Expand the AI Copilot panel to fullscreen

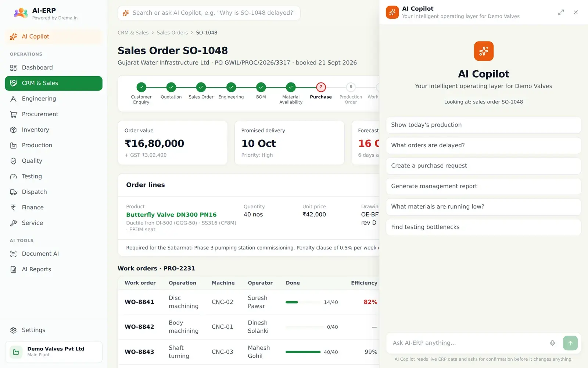pyautogui.click(x=561, y=13)
